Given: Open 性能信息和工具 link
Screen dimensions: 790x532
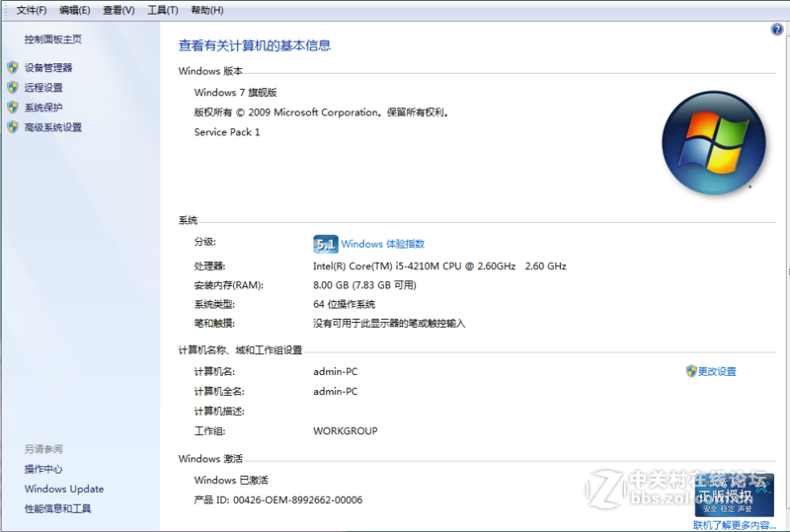Looking at the screenshot, I should (x=58, y=509).
